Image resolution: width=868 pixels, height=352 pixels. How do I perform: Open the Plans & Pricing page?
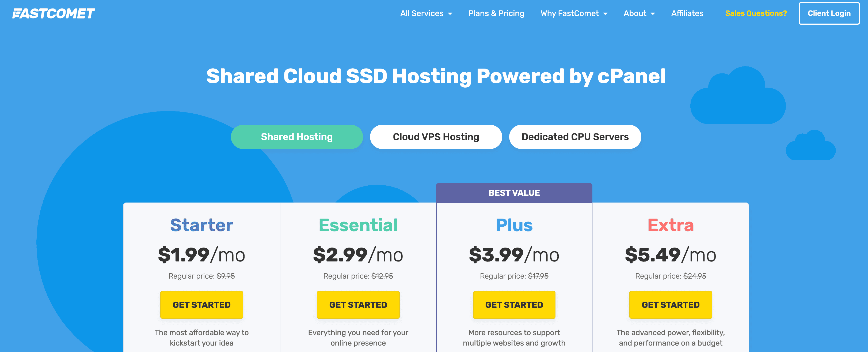[x=496, y=13]
